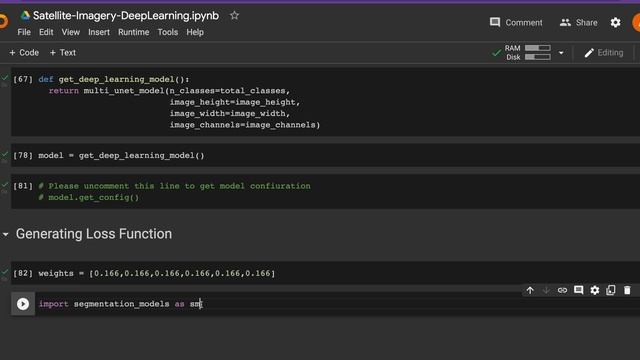Viewport: 640px width, 360px height.
Task: Open the Tools menu
Action: [167, 32]
